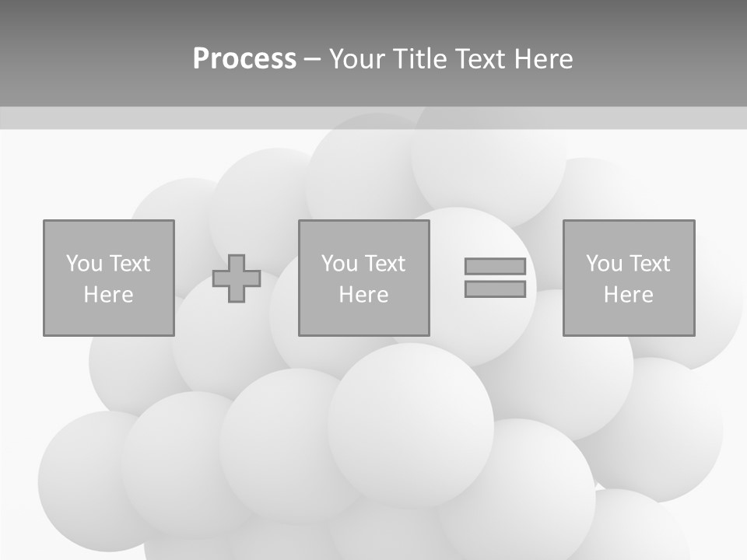Click the lower bar of the equals sign
Image resolution: width=747 pixels, height=560 pixels.
495,289
